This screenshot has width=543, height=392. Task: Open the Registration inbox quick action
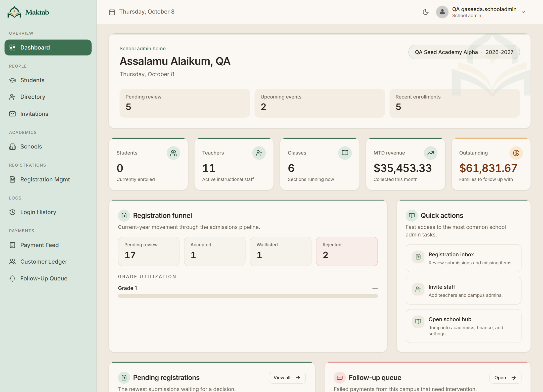pos(463,258)
